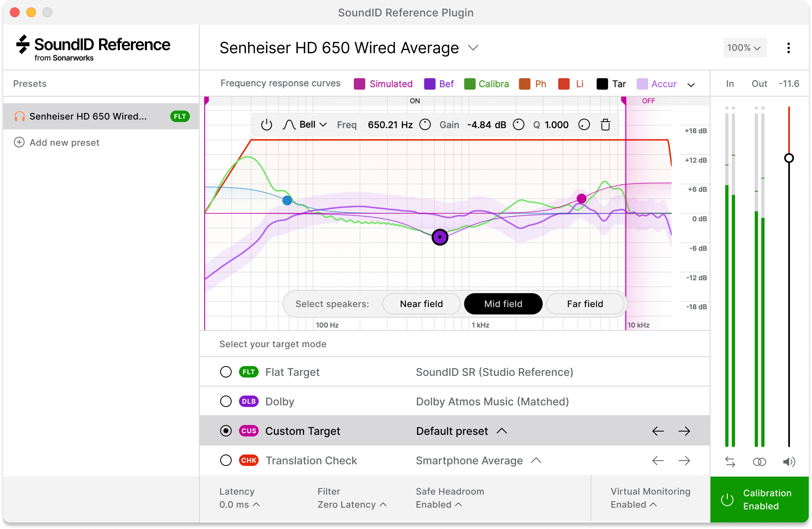Select Custom Target radio button
Viewport: 812px width, 529px height.
click(x=226, y=431)
